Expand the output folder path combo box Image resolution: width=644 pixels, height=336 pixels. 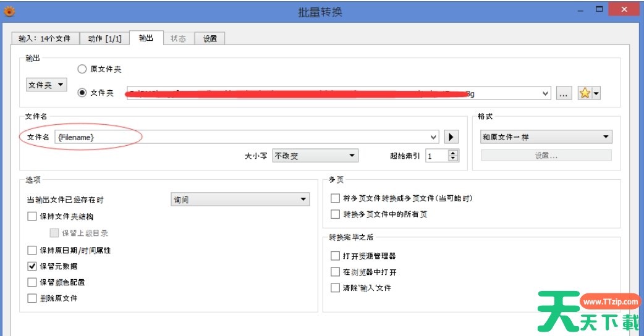545,93
